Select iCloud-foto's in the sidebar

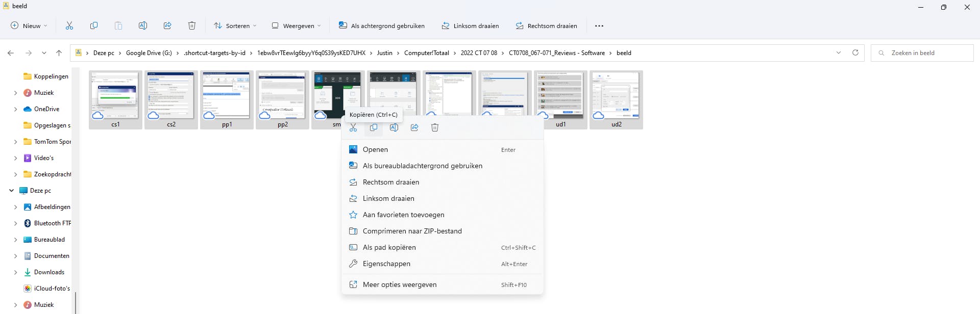47,289
